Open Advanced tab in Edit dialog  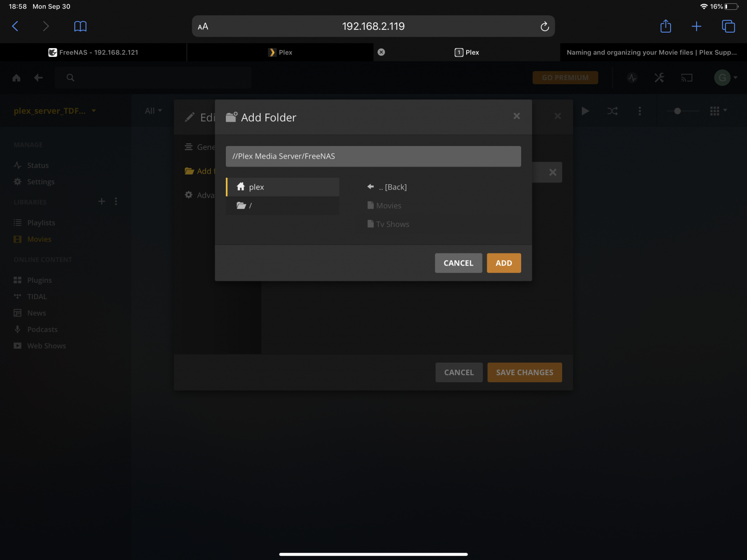[199, 195]
